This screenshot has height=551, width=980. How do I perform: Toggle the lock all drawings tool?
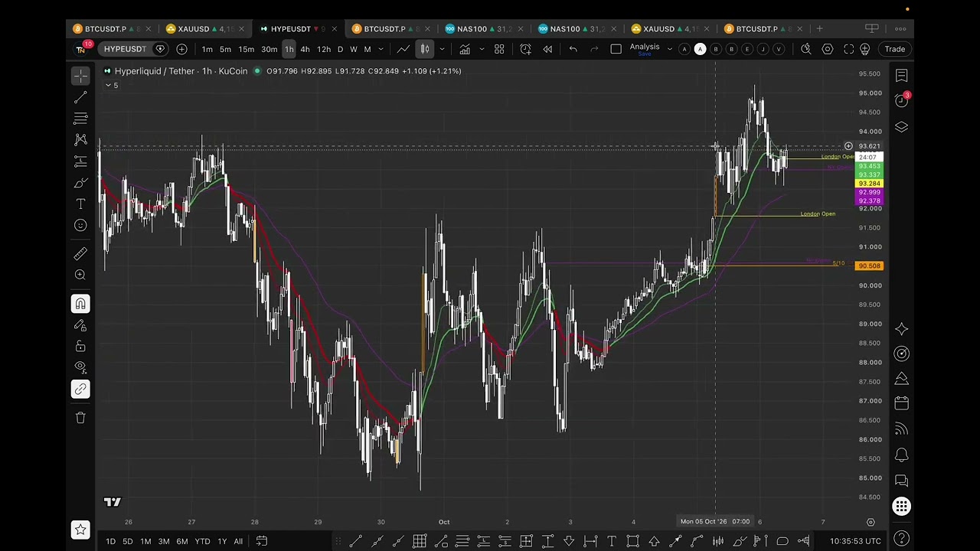[x=80, y=347]
